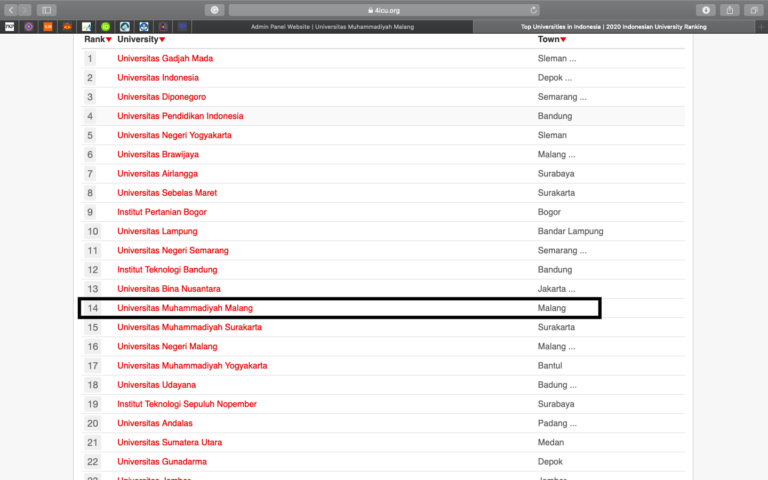This screenshot has height=480, width=768.
Task: Open Institut Teknologi Sepuluh Nopember link
Action: [x=187, y=404]
